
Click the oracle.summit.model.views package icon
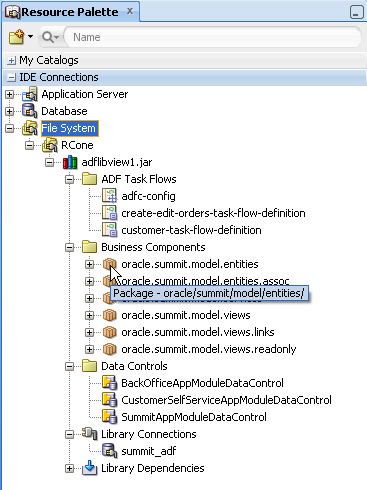(109, 315)
